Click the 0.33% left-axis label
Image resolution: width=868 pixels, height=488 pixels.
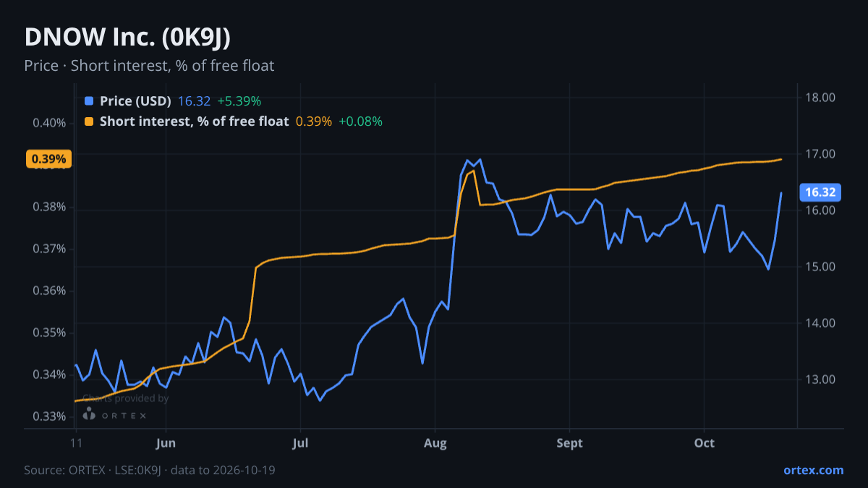click(50, 417)
